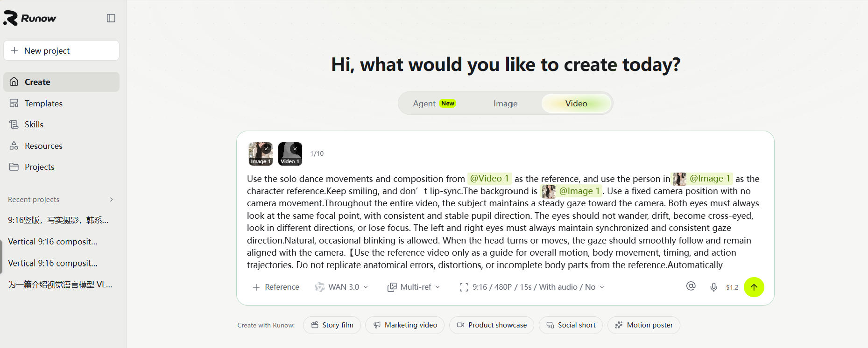Click the @ mention icon
868x348 pixels.
pyautogui.click(x=691, y=286)
